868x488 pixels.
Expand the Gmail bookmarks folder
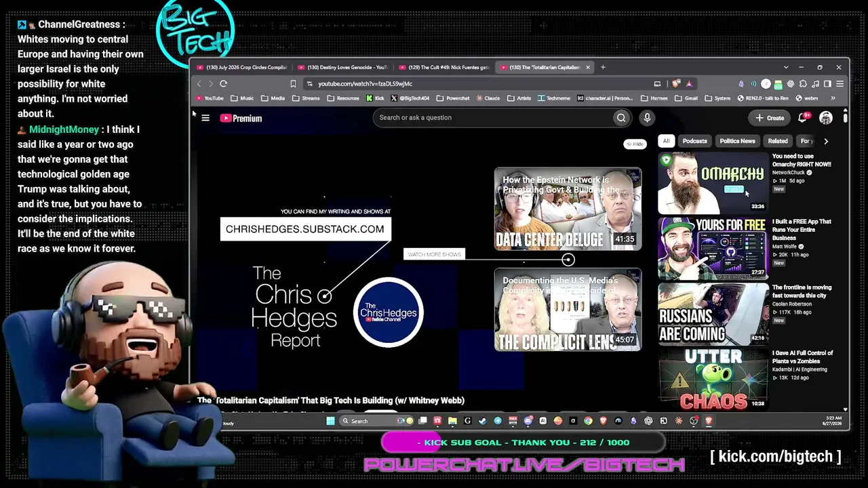686,98
